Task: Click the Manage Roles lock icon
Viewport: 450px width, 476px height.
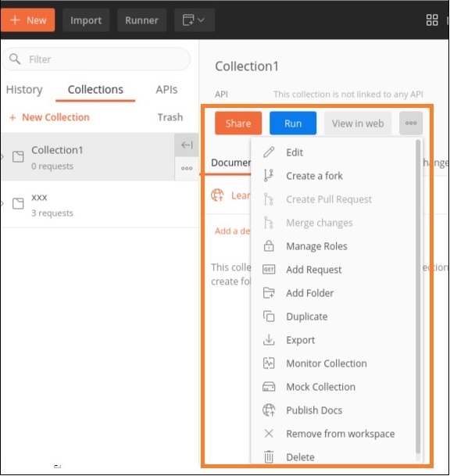Action: point(269,246)
